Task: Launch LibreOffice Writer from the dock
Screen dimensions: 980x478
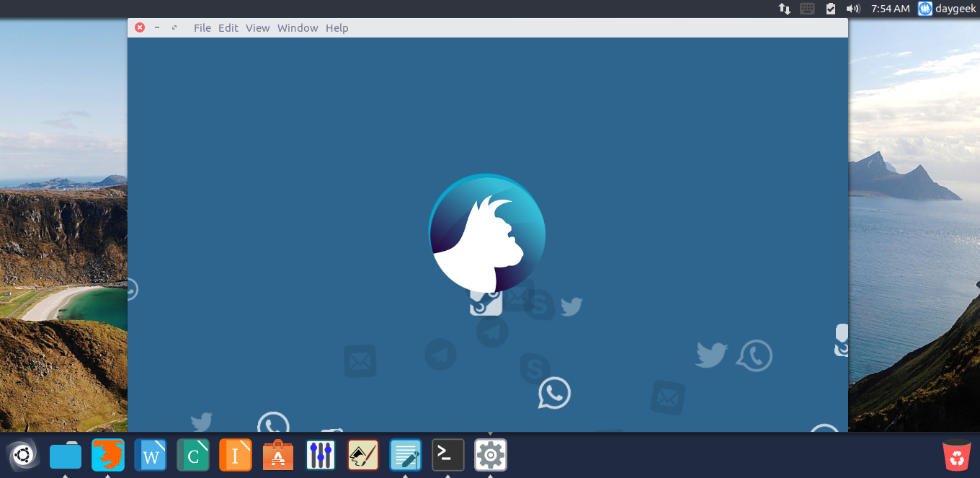Action: [151, 456]
